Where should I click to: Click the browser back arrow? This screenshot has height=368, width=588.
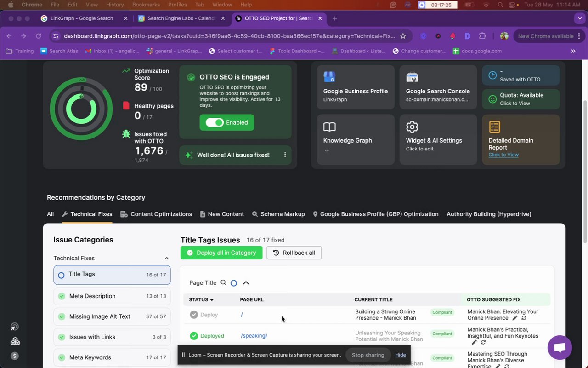[9, 36]
